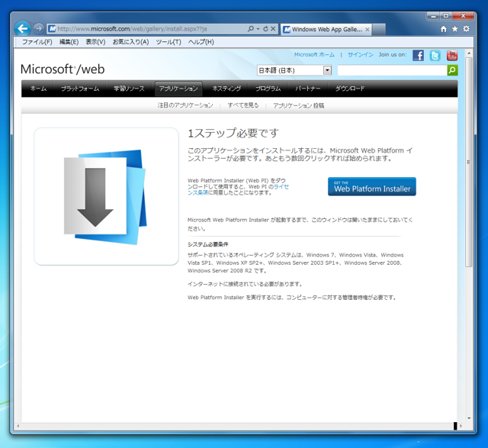Open アプリケーション 投稿 sub-navigation link
This screenshot has width=488, height=448.
pyautogui.click(x=298, y=105)
